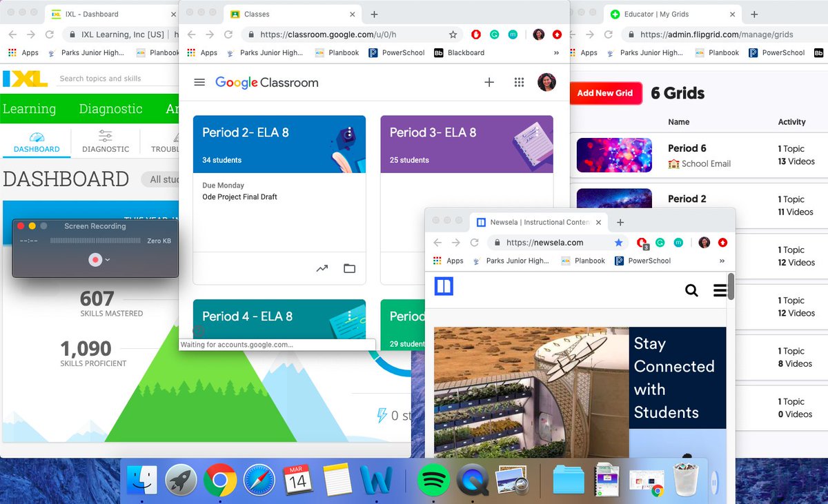Select DIAGNOSTIC sub-tab with sliders icon
This screenshot has width=828, height=504.
point(106,142)
